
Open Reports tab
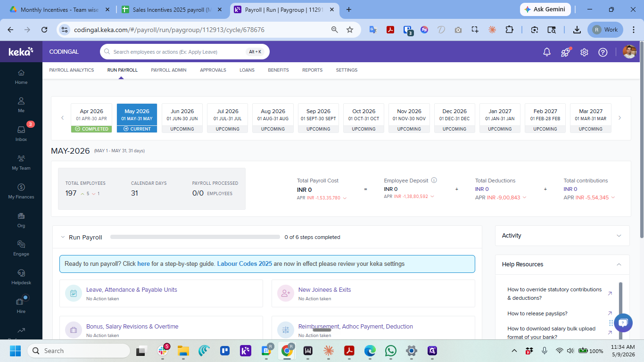(313, 70)
